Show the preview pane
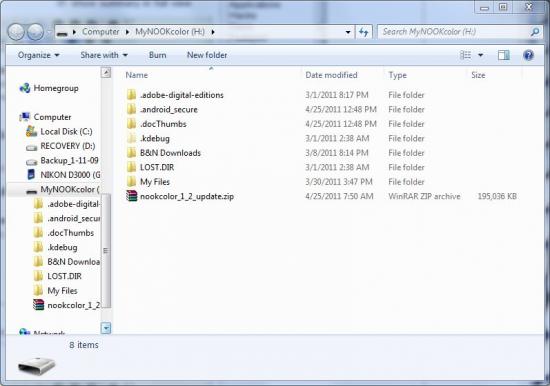Image resolution: width=550 pixels, height=386 pixels. (504, 55)
